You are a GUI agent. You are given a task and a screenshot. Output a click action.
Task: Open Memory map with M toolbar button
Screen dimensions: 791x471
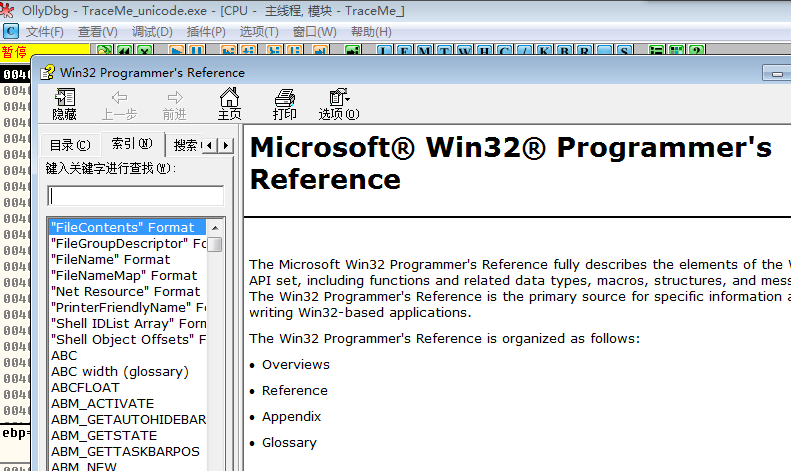(425, 50)
